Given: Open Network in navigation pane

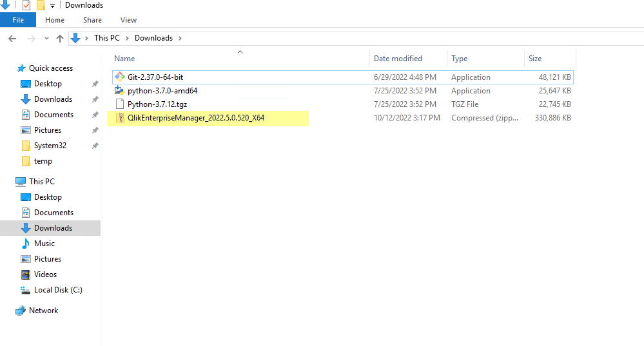Looking at the screenshot, I should (x=44, y=311).
